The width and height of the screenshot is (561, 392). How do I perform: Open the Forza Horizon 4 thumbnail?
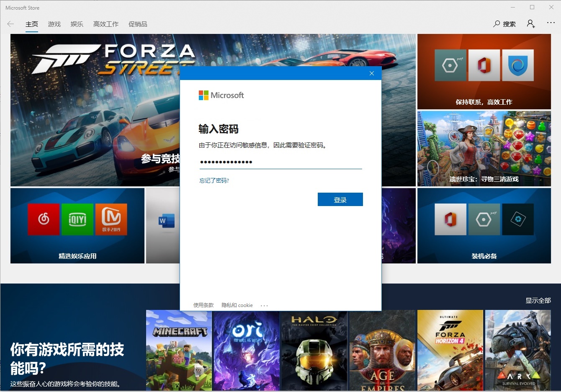[450, 351]
